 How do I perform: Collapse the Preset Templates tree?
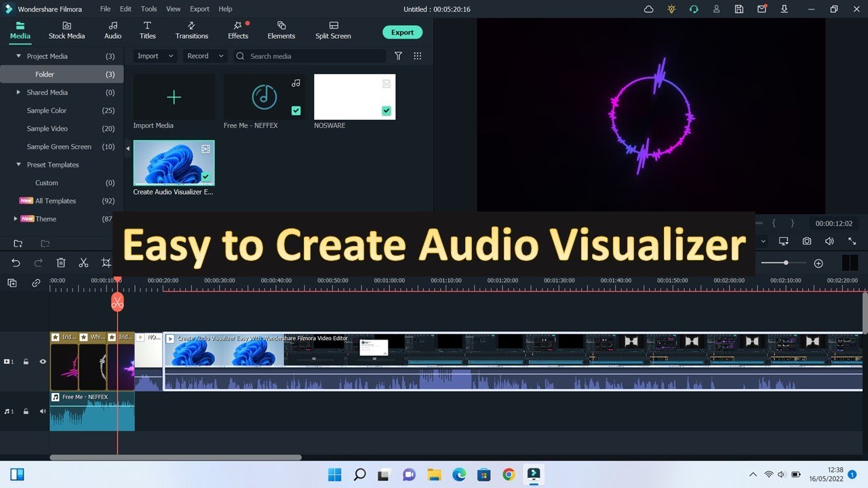pyautogui.click(x=19, y=165)
